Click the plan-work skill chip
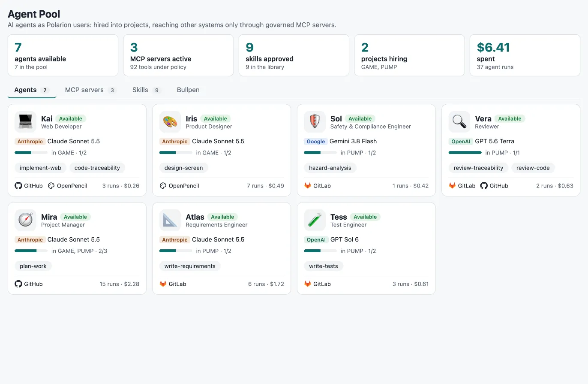Viewport: 588px width, 384px height. point(33,266)
